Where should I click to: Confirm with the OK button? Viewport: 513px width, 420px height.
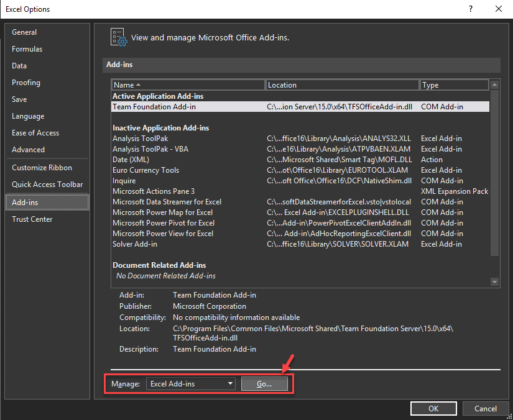[x=433, y=409]
